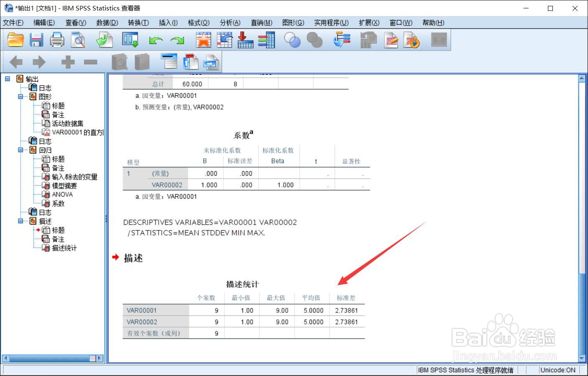Click the Print toolbar icon
Image resolution: width=588 pixels, height=376 pixels.
point(57,40)
